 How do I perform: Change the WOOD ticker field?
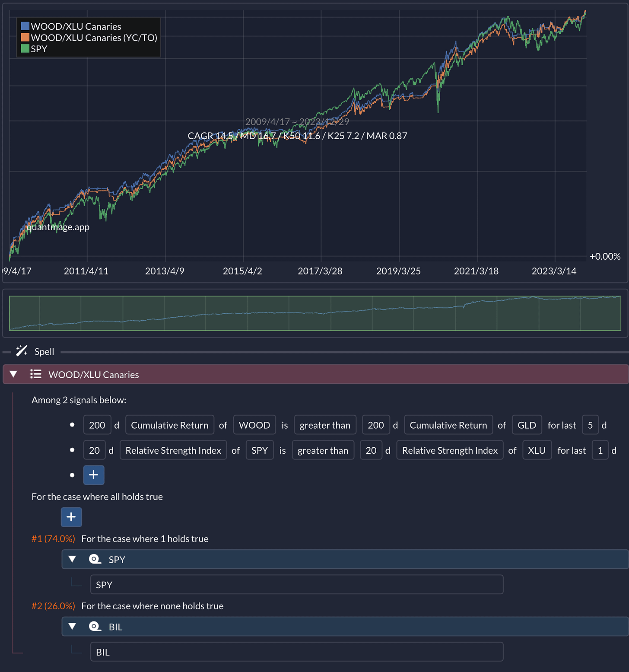pos(254,425)
